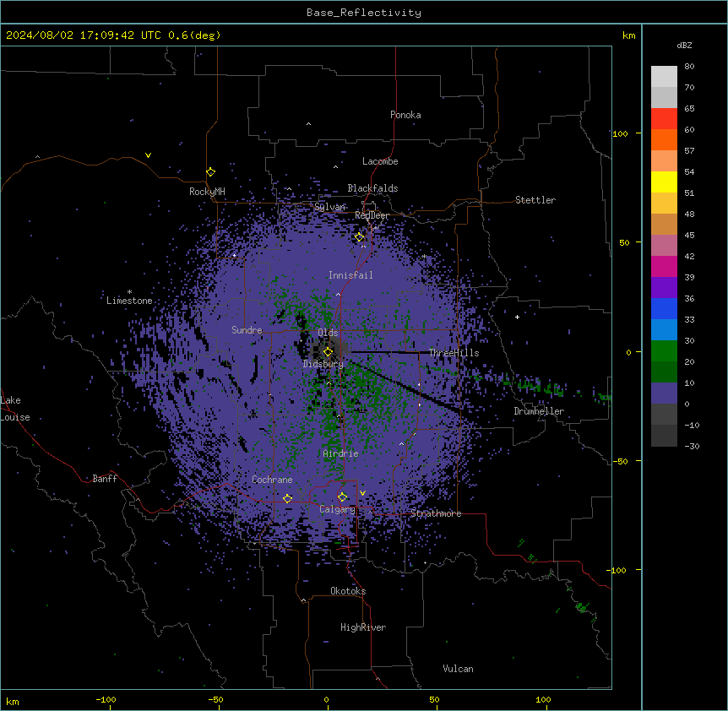The width and height of the screenshot is (728, 711).
Task: Click the Lacombe city label
Action: pos(380,161)
